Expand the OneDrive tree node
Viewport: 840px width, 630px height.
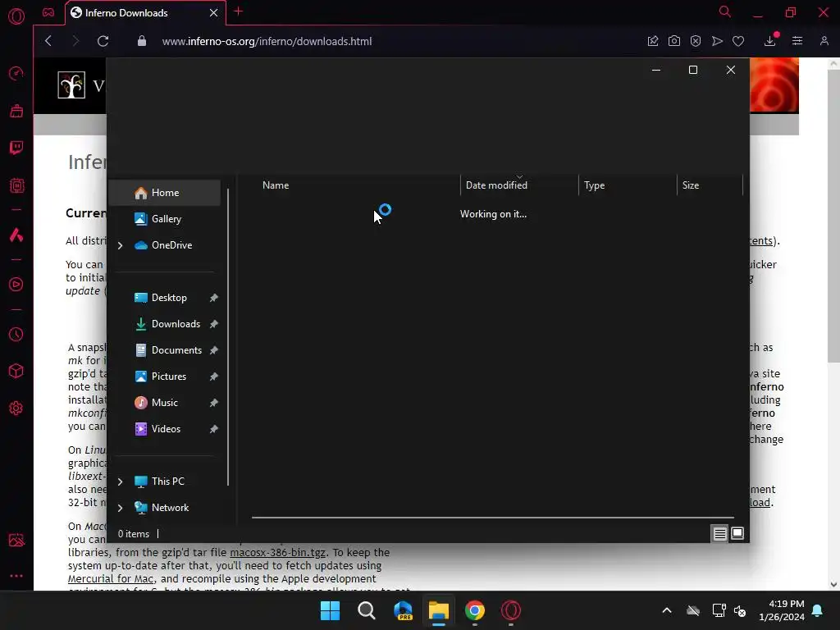120,245
